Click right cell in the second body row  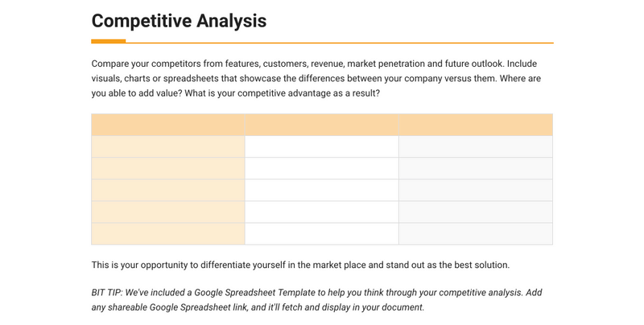click(475, 168)
